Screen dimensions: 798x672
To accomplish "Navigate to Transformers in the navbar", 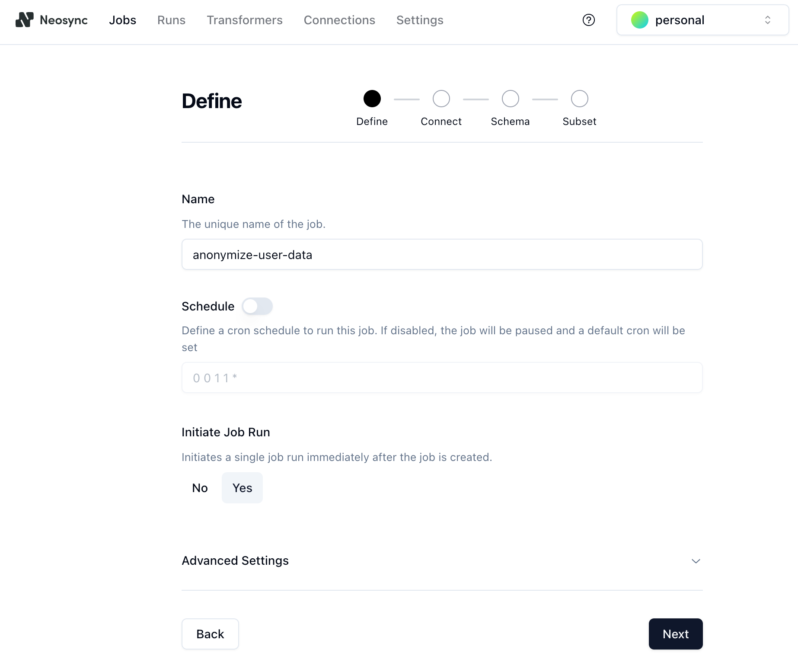I will (x=245, y=20).
